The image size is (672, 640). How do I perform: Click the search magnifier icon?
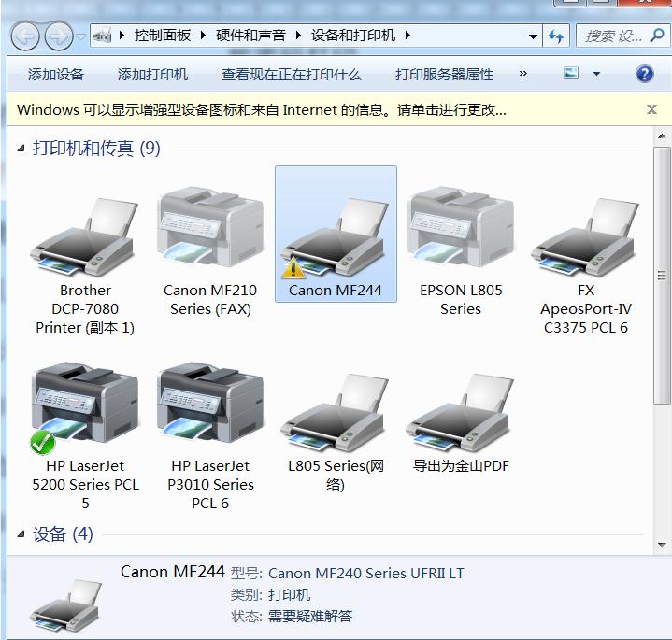[656, 36]
